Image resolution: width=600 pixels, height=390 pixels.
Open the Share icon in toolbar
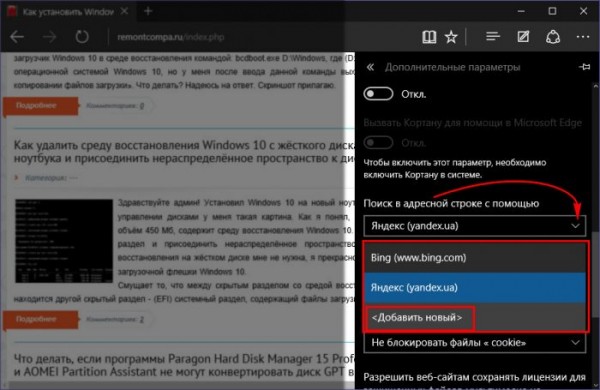(x=553, y=37)
